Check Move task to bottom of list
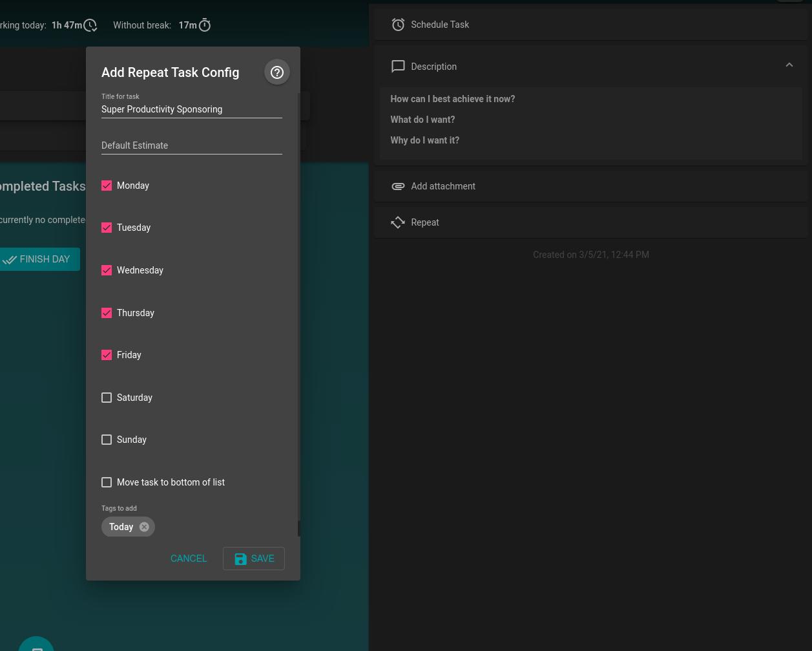The width and height of the screenshot is (812, 651). coord(107,482)
